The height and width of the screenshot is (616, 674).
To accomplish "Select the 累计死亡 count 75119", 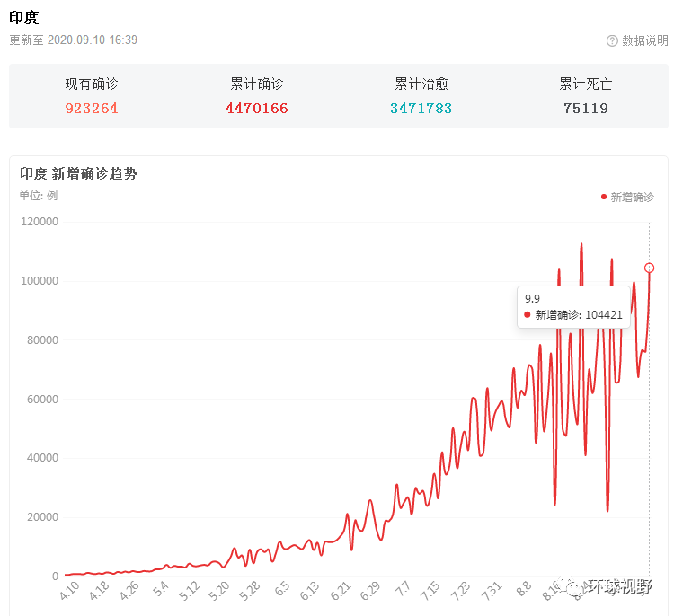I will tap(585, 109).
